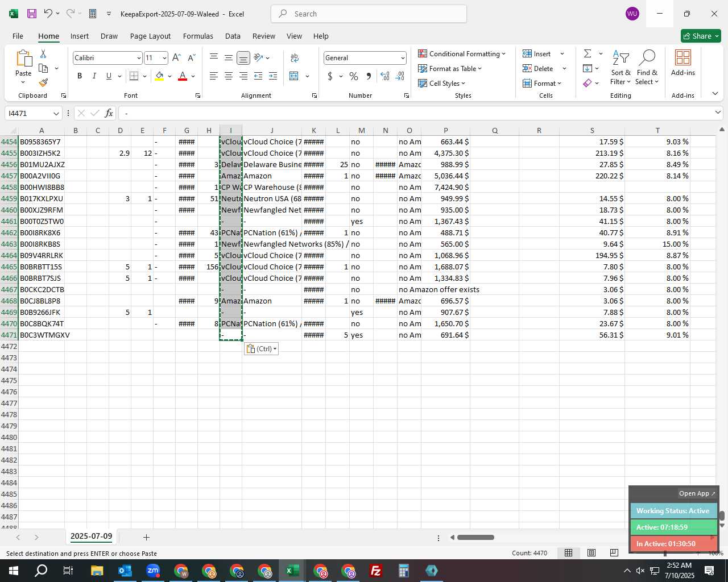Toggle Align Right for cell text
This screenshot has height=582, width=728.
(x=243, y=76)
